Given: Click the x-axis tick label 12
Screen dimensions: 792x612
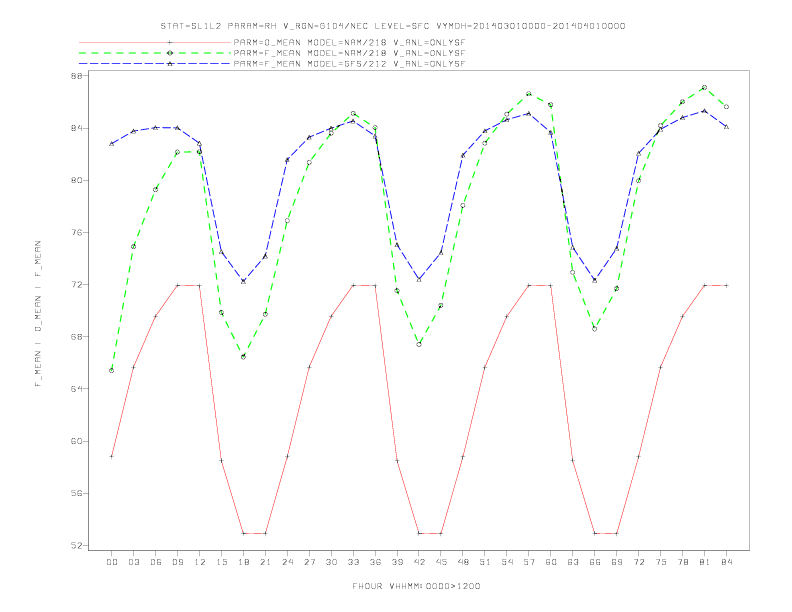Looking at the screenshot, I should coord(200,562).
